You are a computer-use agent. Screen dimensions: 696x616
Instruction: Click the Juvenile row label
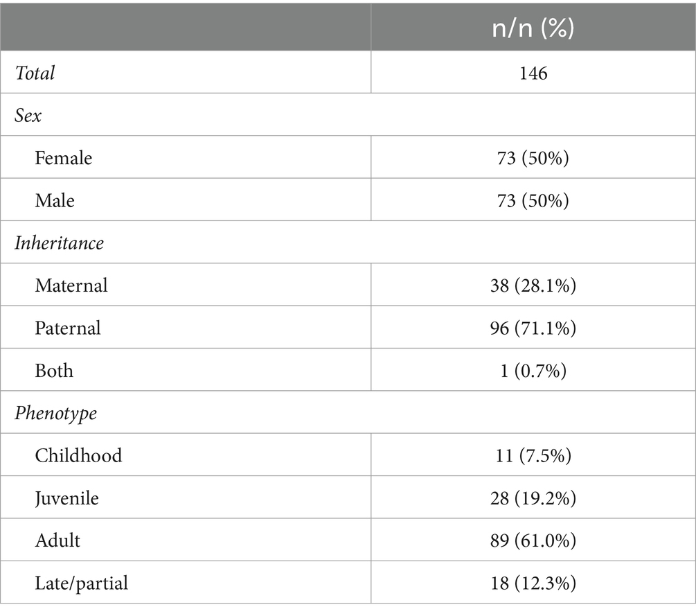tap(66, 499)
